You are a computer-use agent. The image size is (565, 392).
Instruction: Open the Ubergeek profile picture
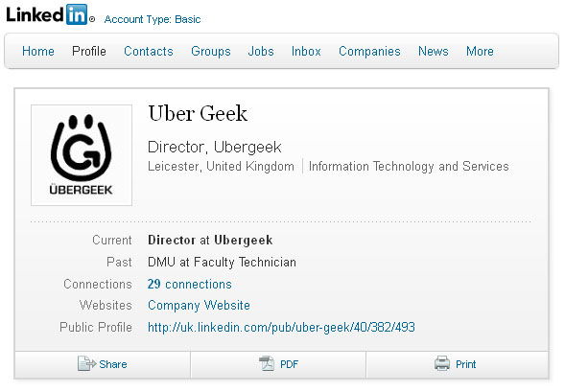pyautogui.click(x=82, y=155)
